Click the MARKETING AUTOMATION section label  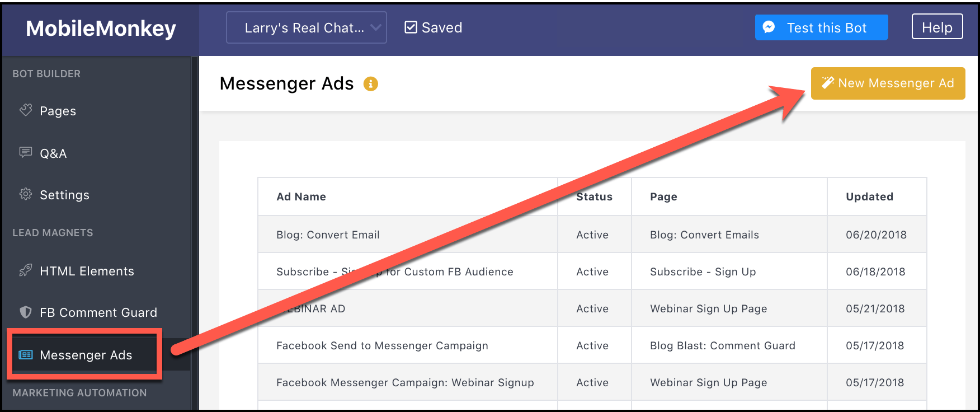click(79, 393)
